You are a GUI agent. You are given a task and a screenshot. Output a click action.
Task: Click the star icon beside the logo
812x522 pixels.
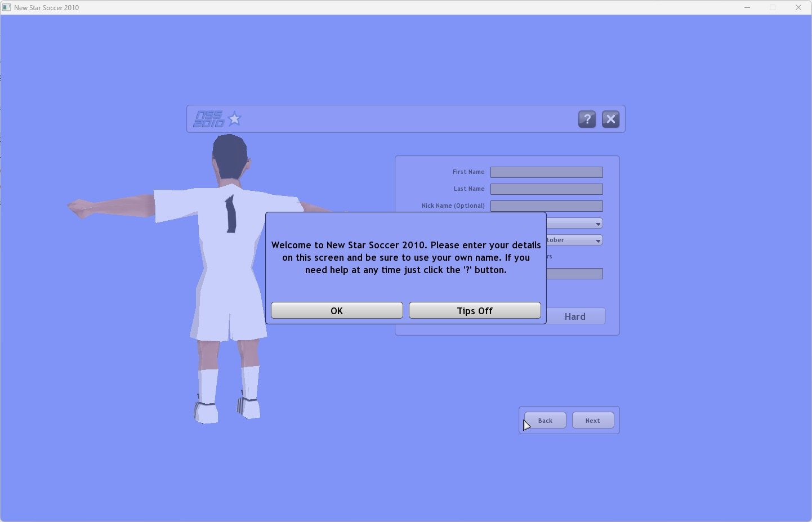click(x=235, y=119)
